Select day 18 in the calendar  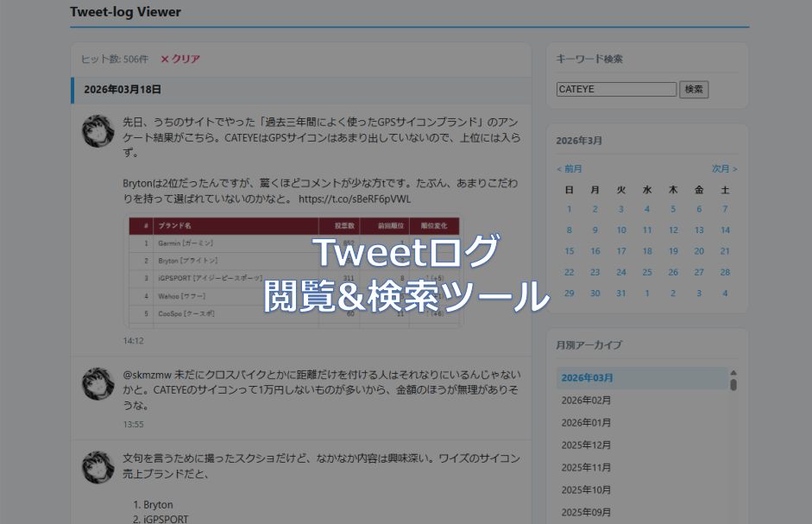click(647, 251)
